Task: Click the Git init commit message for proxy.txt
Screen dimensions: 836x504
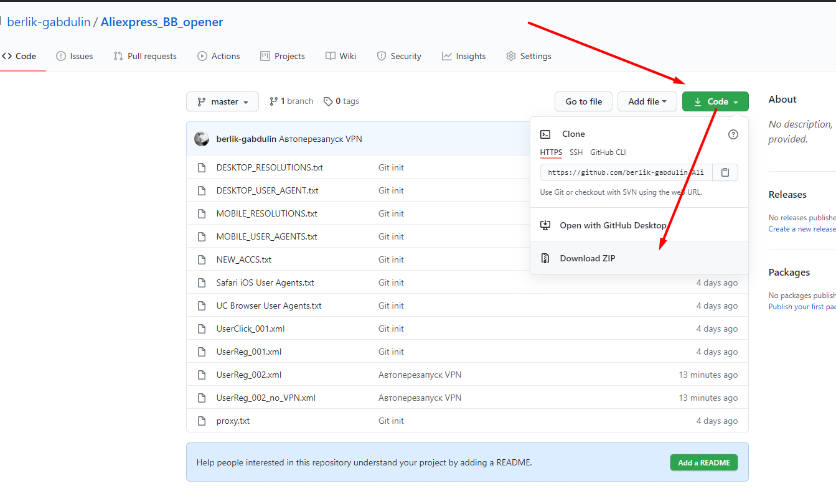Action: (x=391, y=421)
